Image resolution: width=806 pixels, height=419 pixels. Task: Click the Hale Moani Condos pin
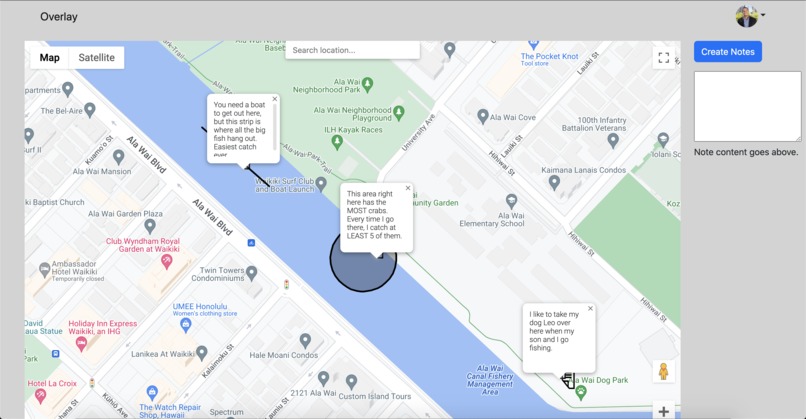click(x=305, y=340)
